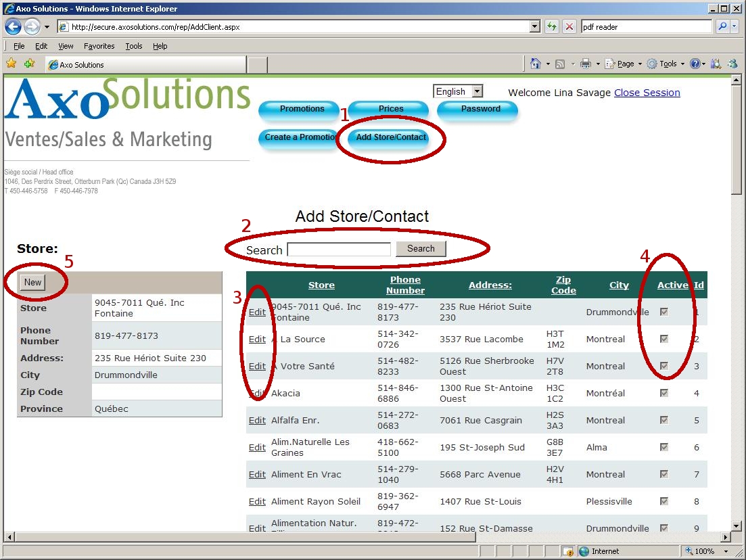
Task: Toggle Active checkbox for Aliment Rayon Soleil
Action: pos(664,501)
